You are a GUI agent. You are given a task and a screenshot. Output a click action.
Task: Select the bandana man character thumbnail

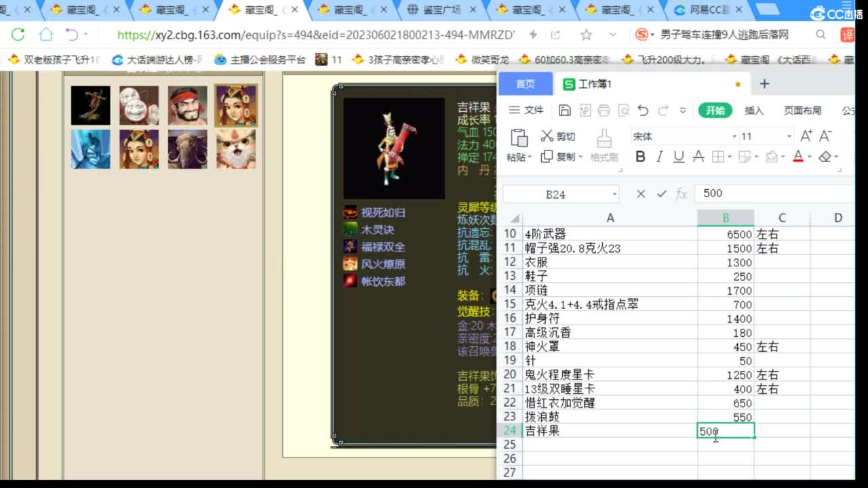pos(188,106)
